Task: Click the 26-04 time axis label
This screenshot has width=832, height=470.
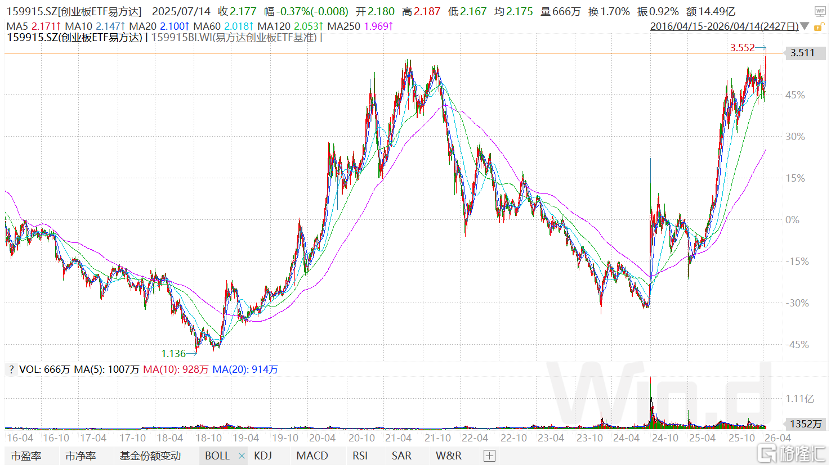Action: 778,438
